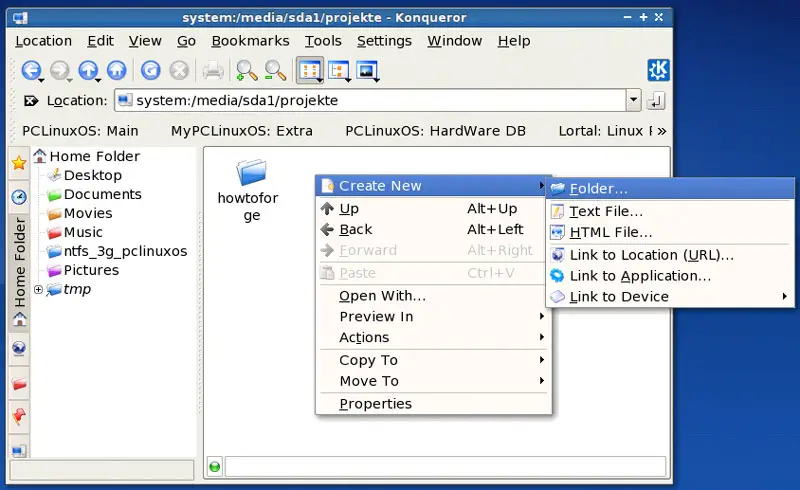Select the howtoforge folder icon
The image size is (800, 490).
pyautogui.click(x=251, y=172)
